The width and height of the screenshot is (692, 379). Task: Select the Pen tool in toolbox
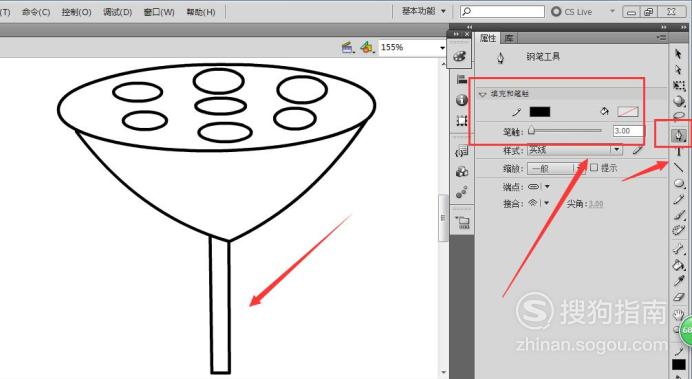679,135
